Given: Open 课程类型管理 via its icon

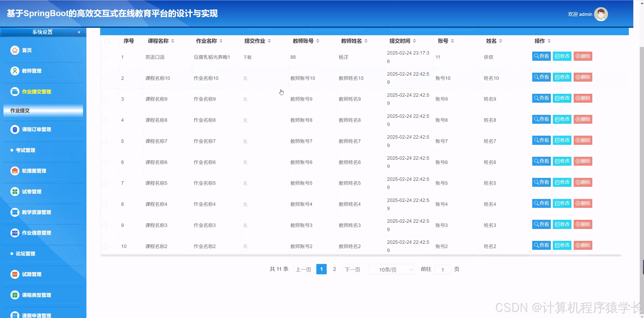Looking at the screenshot, I should coord(15,295).
